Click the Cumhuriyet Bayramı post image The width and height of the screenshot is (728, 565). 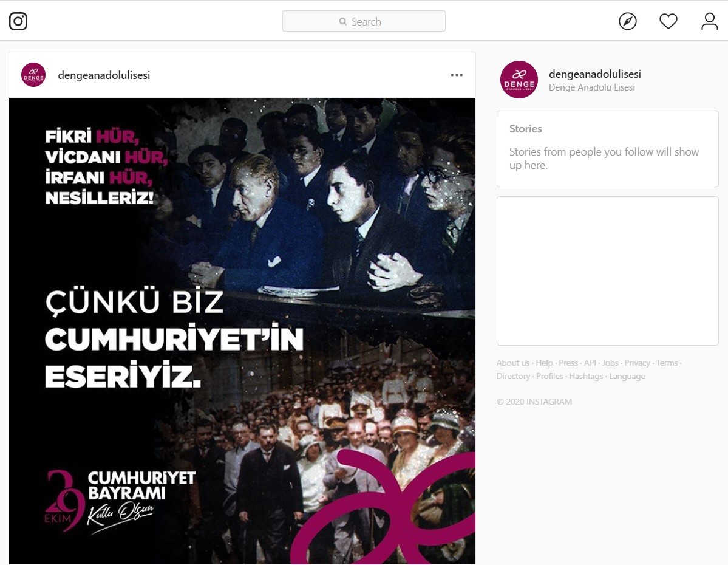click(x=242, y=331)
